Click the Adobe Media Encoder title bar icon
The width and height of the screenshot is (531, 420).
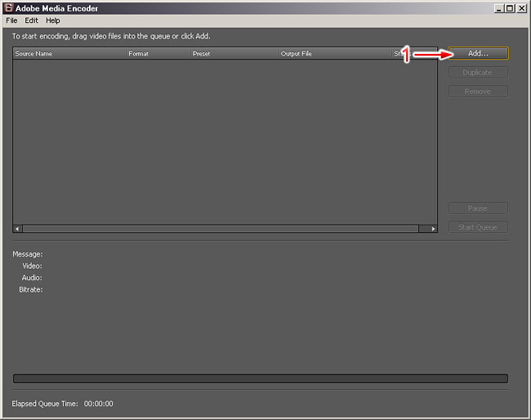8,8
